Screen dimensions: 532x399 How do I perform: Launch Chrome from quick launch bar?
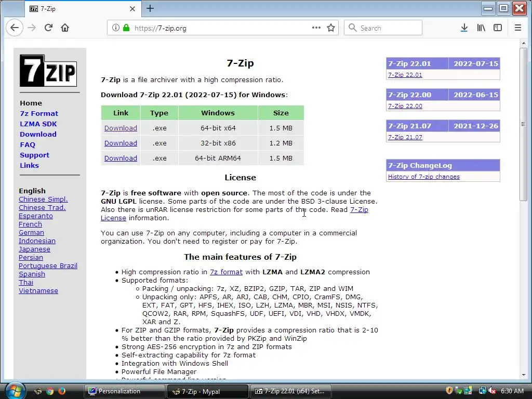50,391
